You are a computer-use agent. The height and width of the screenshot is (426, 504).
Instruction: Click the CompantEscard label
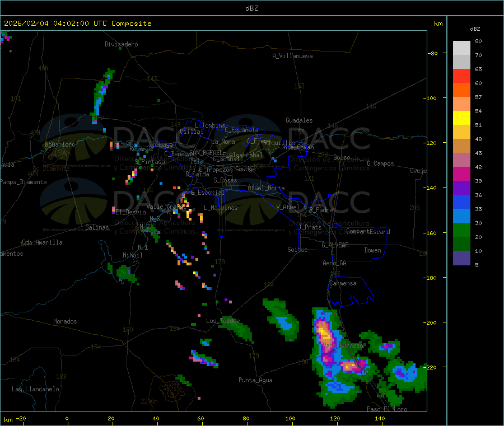click(368, 232)
